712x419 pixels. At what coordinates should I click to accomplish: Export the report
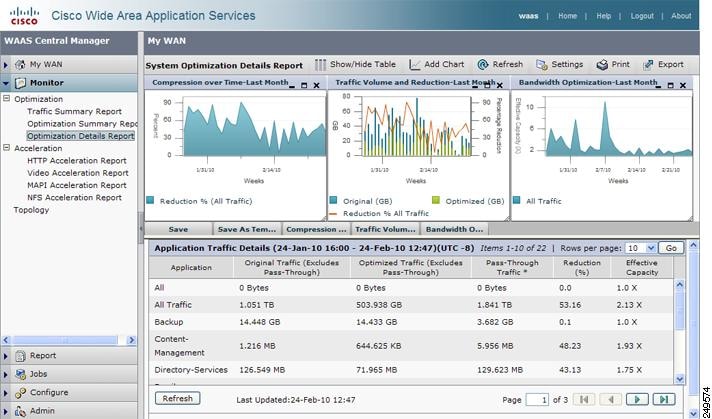coord(663,65)
